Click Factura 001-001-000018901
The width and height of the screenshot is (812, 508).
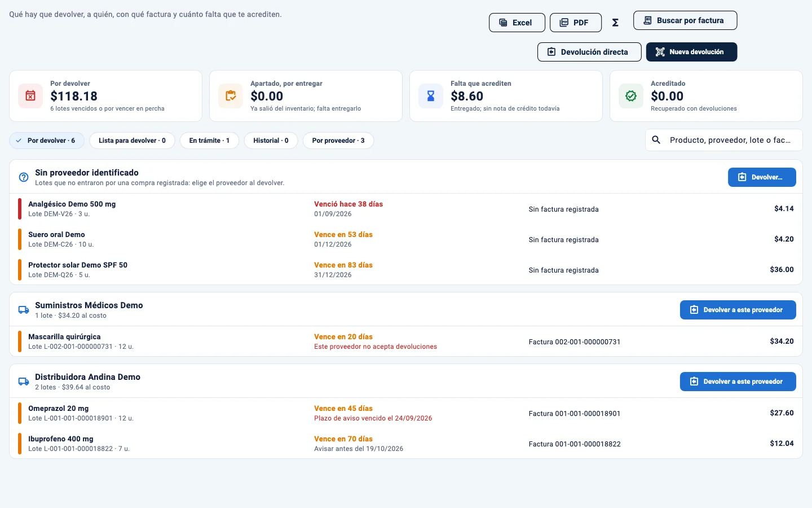575,414
